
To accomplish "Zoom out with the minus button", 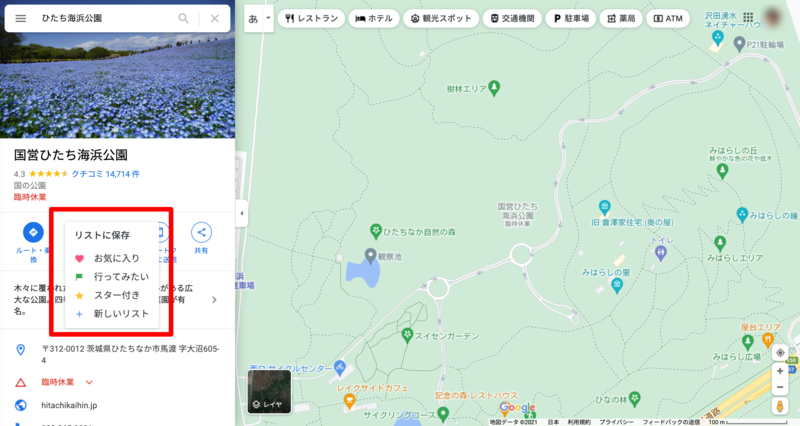I will click(x=780, y=388).
